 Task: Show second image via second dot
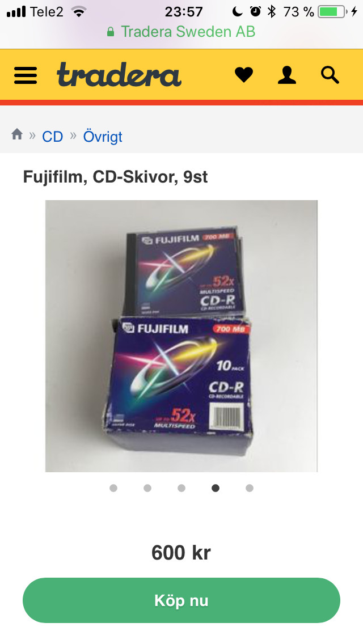point(147,488)
